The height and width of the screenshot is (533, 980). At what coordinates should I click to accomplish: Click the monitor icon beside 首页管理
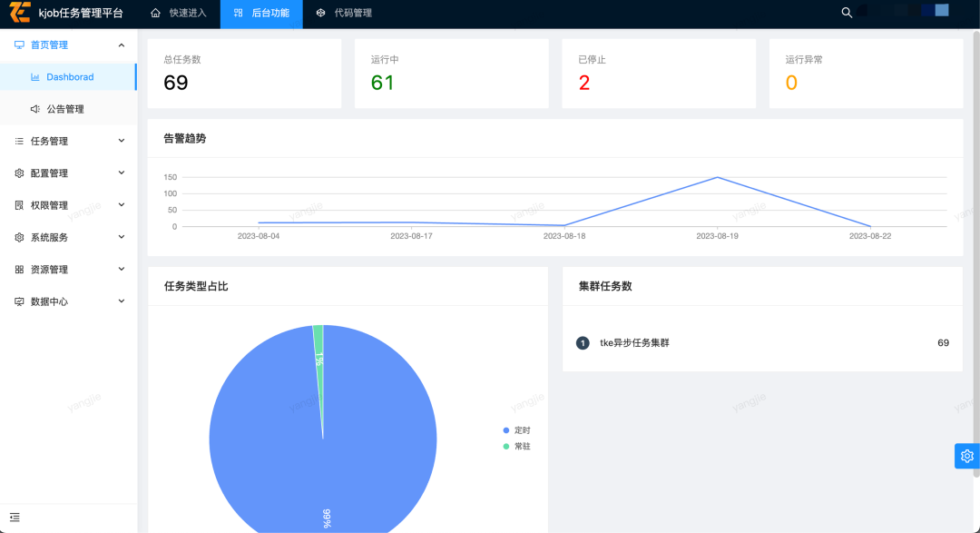(x=19, y=45)
